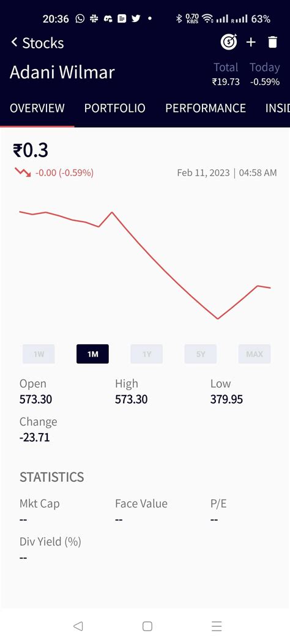Tap the Android back navigation triangle
The image size is (290, 644).
tap(78, 626)
